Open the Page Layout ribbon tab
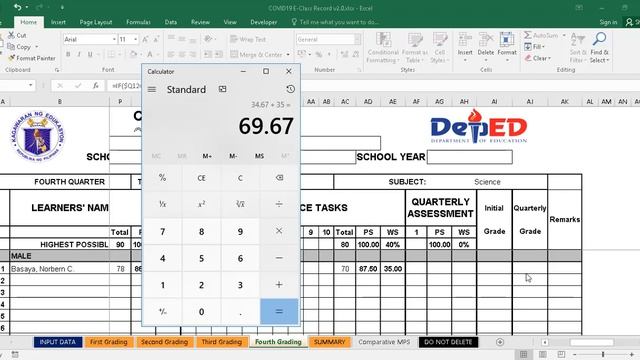Viewport: 640px width, 360px height. coord(96,22)
